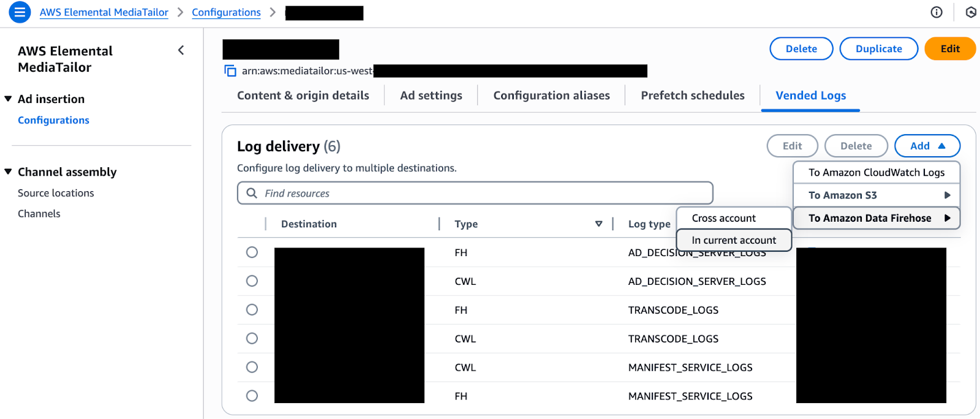Screen dimensions: 980x419
Task: Click the Log delivery Edit button
Action: coord(792,146)
